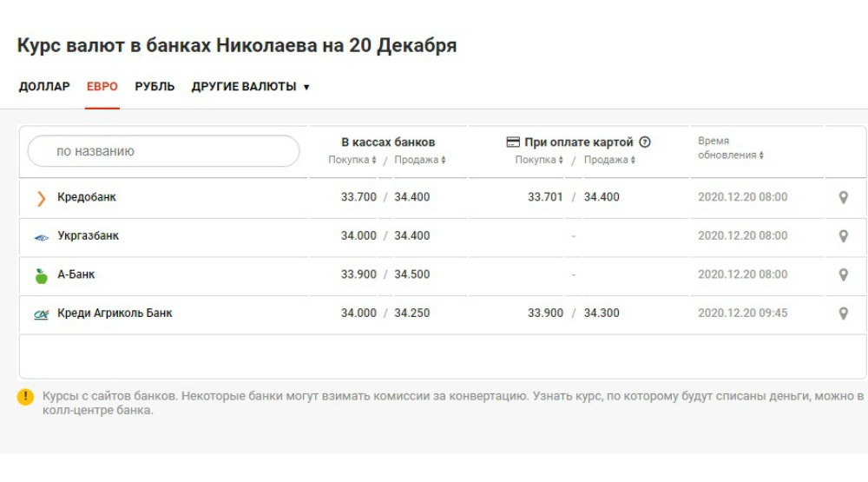Switch to the Доллар tab
Viewport: 868px width, 482px height.
click(44, 87)
